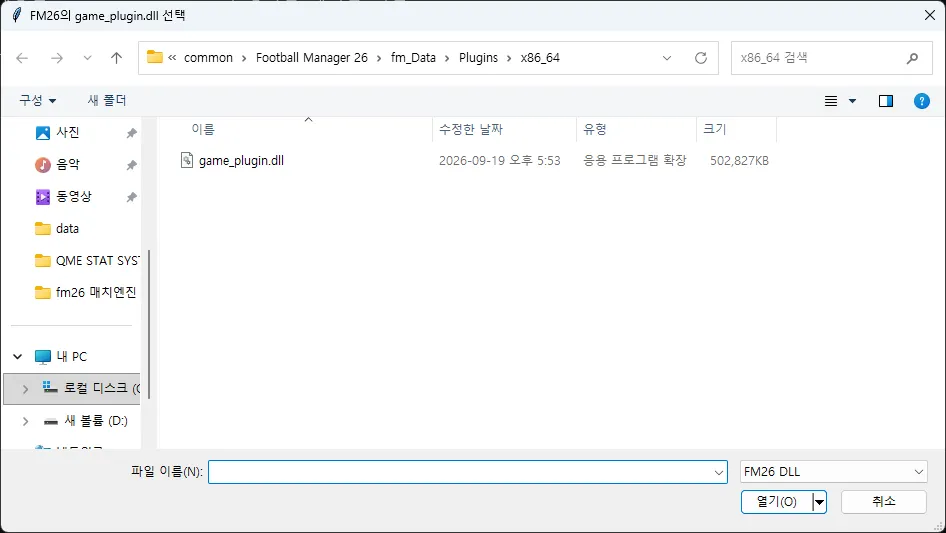This screenshot has height=533, width=946.
Task: Expand subfolders arrow after common
Action: click(244, 59)
